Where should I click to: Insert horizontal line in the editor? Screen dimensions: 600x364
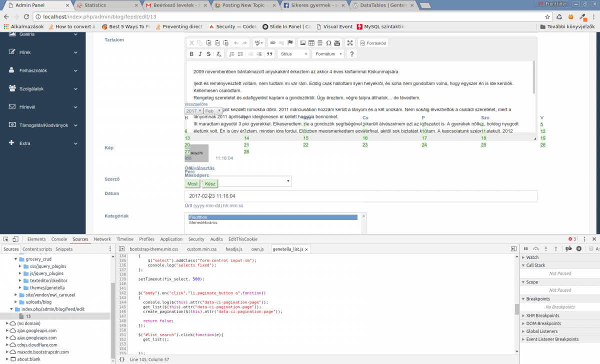(x=319, y=43)
